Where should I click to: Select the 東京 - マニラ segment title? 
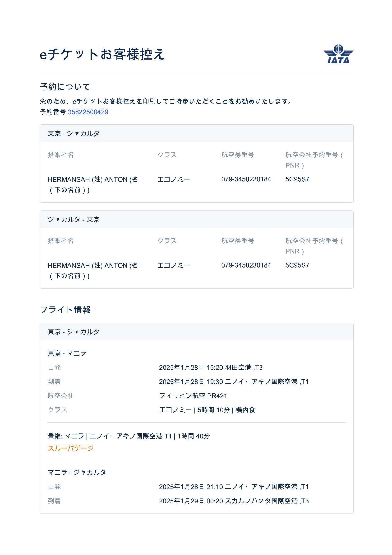coord(67,353)
